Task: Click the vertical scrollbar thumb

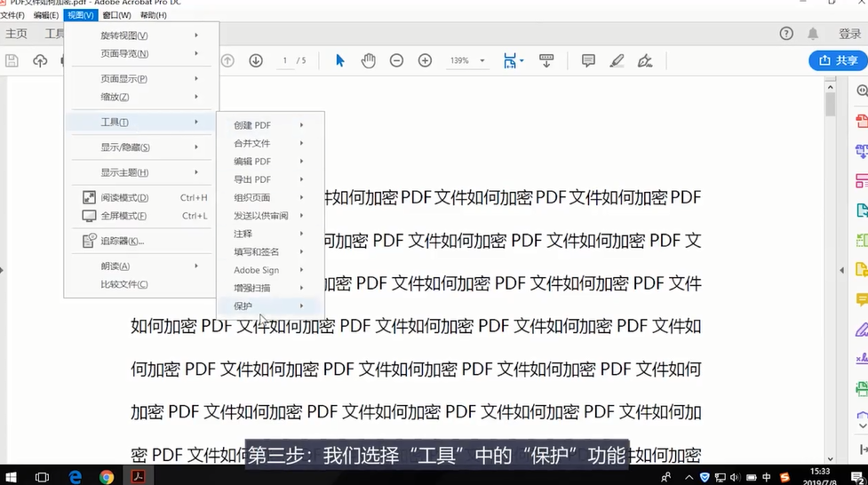Action: pos(830,105)
